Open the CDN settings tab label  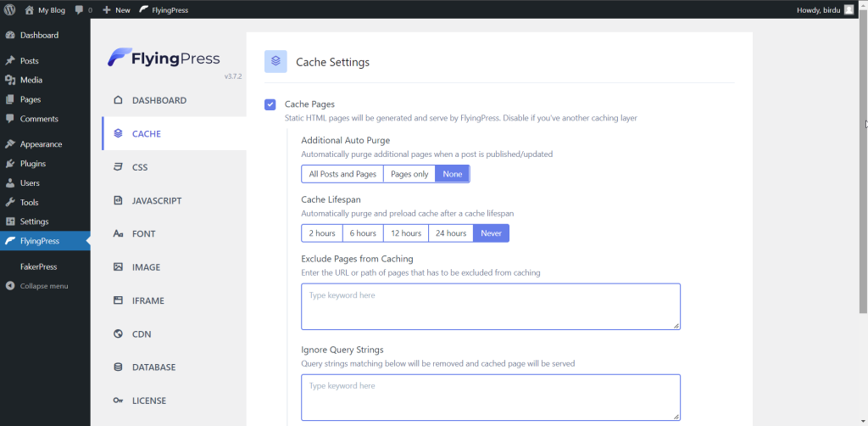(142, 334)
